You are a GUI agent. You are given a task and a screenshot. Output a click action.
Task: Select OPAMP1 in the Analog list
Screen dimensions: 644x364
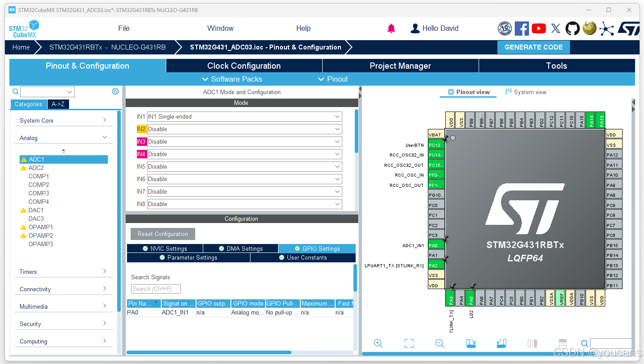[x=41, y=227]
